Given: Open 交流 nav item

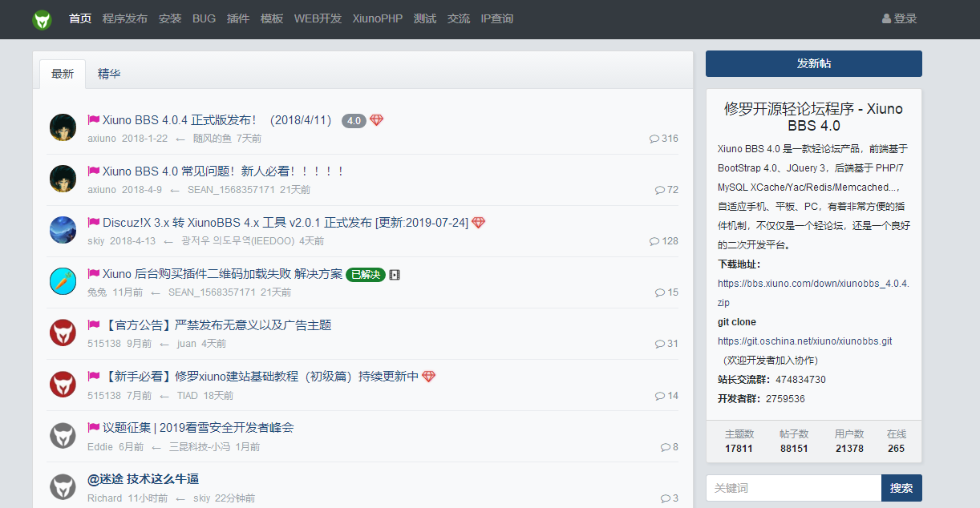Looking at the screenshot, I should 459,18.
